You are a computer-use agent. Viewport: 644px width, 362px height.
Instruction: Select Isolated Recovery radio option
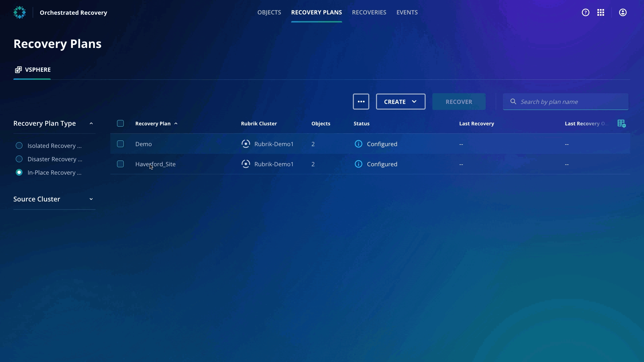click(19, 145)
